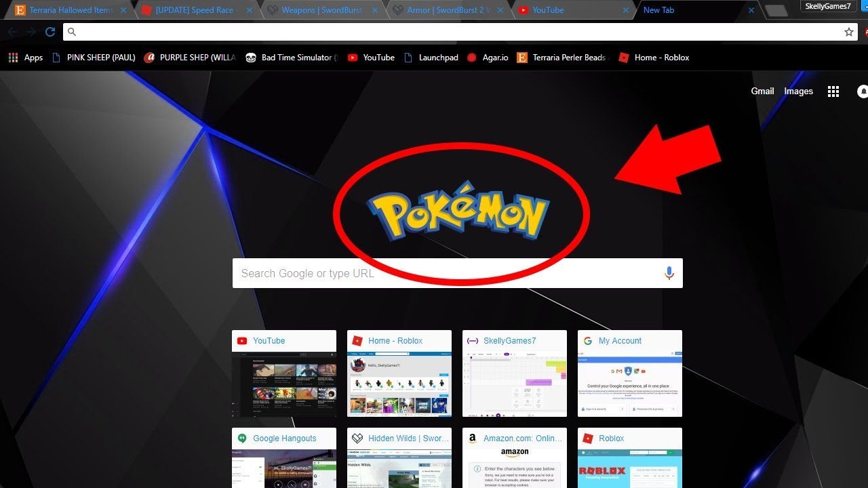Open the YouTube bookmark in bookmarks bar
868x488 pixels.
coord(371,58)
